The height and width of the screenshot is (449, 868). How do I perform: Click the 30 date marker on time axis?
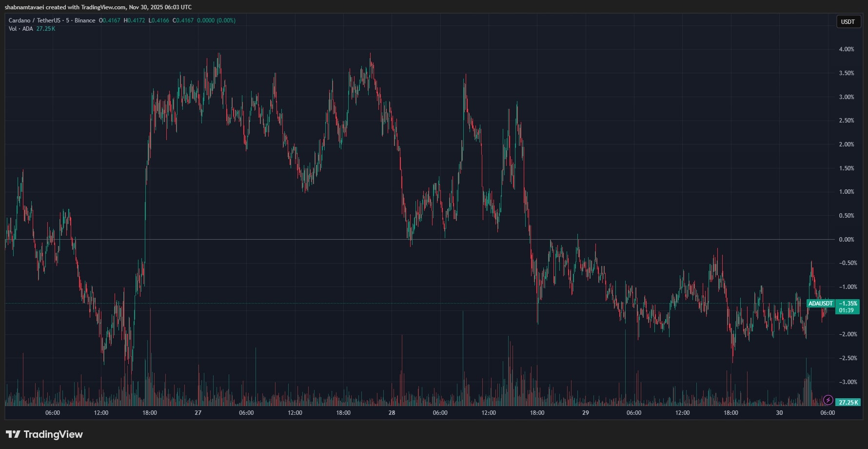(x=779, y=413)
